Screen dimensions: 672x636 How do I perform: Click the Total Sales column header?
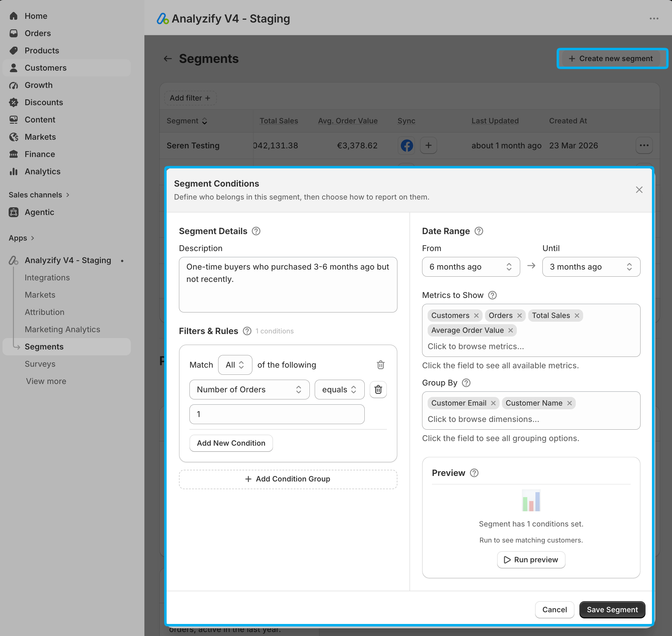(279, 121)
